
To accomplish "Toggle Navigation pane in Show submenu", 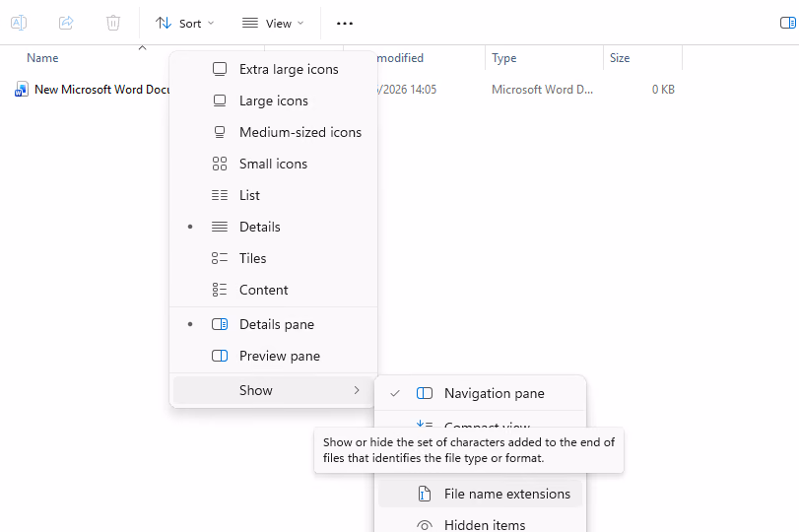I will (480, 393).
